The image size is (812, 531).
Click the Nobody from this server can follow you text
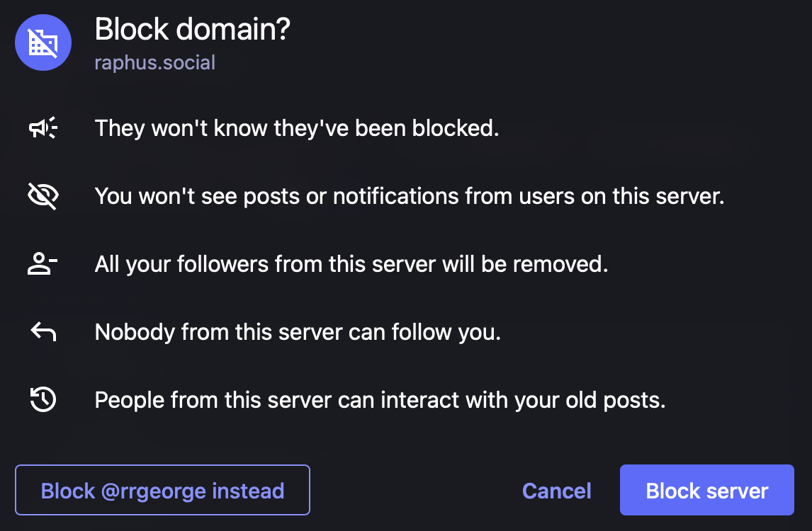coord(298,332)
